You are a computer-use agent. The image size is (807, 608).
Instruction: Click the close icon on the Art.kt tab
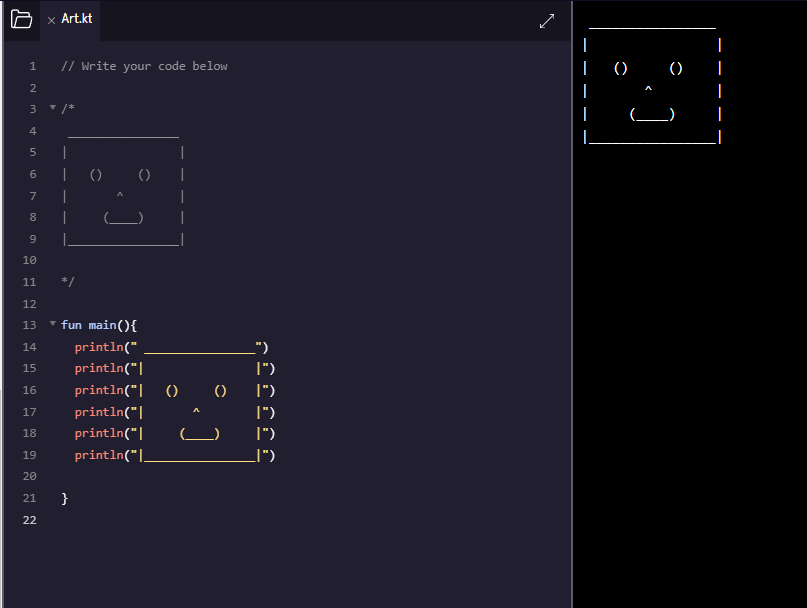click(x=51, y=20)
